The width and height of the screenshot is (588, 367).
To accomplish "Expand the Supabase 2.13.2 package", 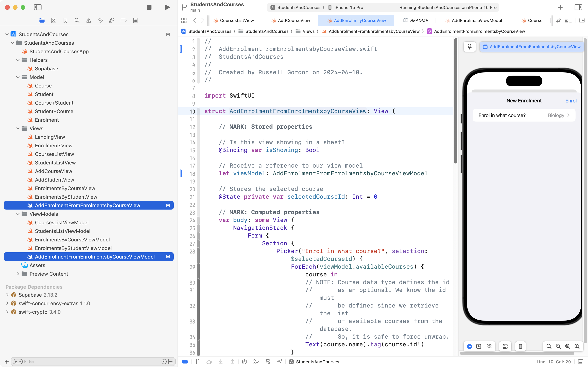I will click(x=7, y=295).
